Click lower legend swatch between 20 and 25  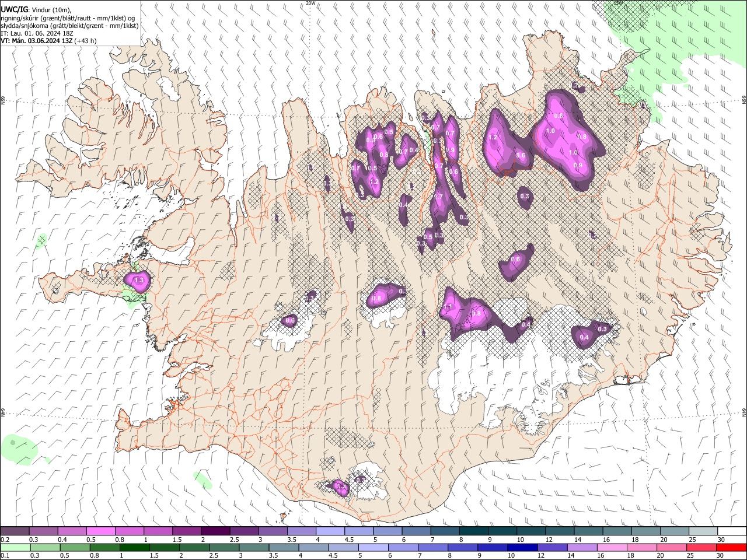(671, 547)
